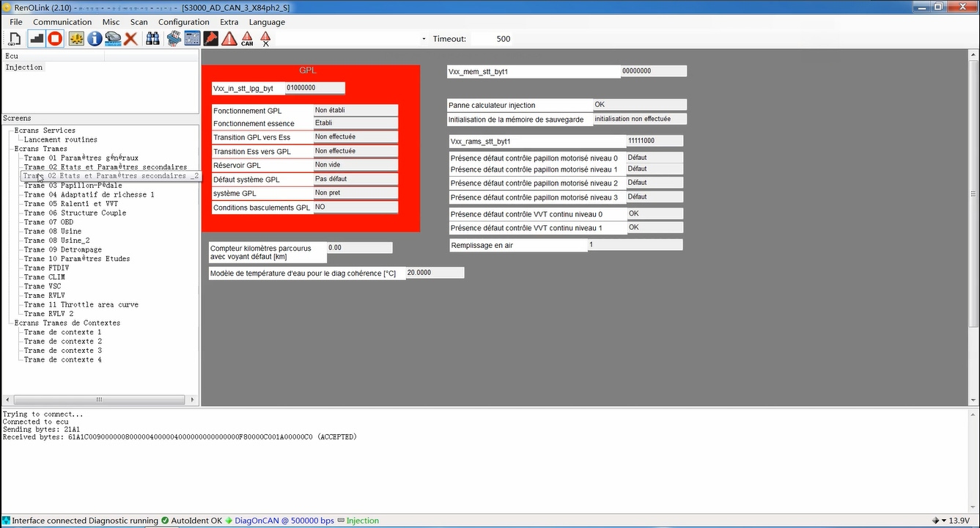Viewport: 980px width, 528px height.
Task: Click the red pin toolbar icon
Action: click(x=210, y=39)
